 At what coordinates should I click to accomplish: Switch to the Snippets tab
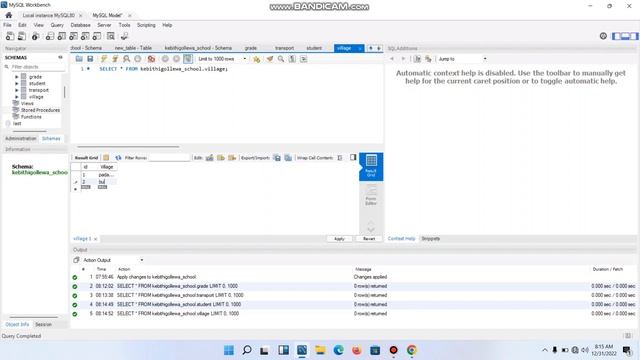pos(431,239)
